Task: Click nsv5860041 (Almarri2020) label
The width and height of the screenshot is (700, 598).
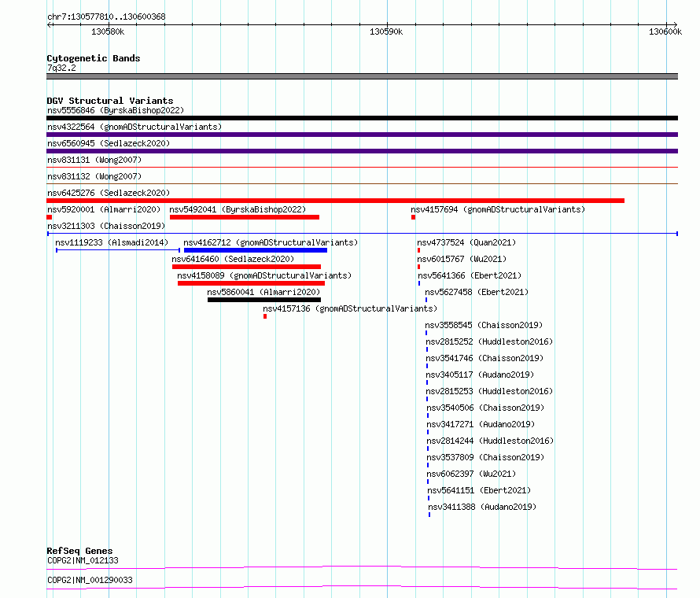Action: (263, 292)
